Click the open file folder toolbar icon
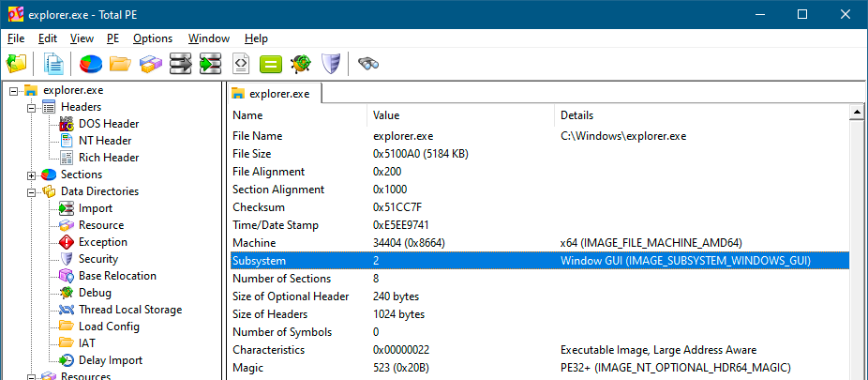Viewport: 868px width, 380px height. tap(17, 64)
